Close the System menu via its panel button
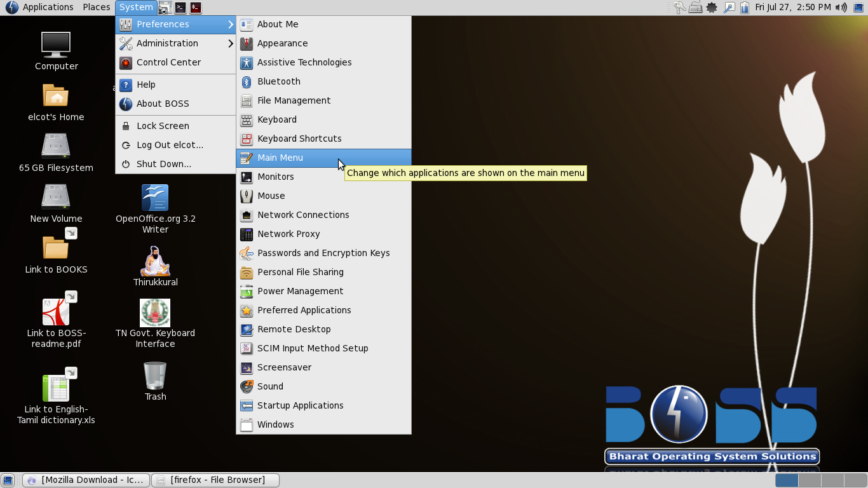 136,7
